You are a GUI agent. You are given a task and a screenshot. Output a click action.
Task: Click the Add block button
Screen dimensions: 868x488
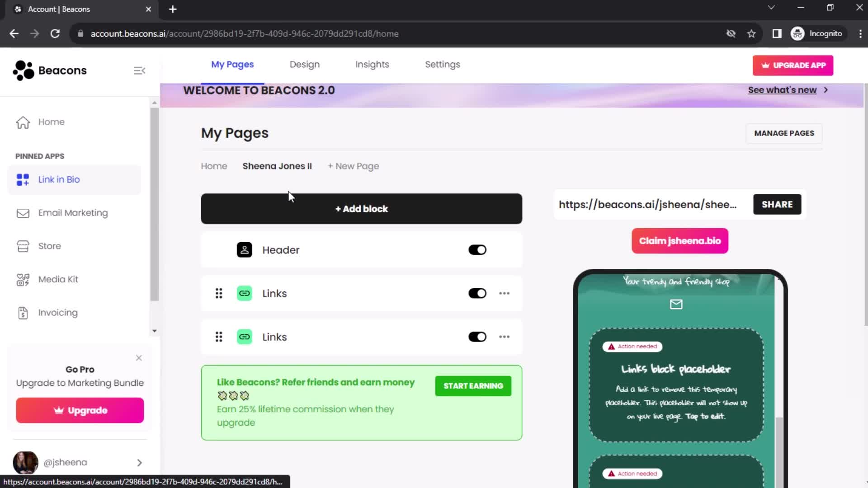pos(361,209)
